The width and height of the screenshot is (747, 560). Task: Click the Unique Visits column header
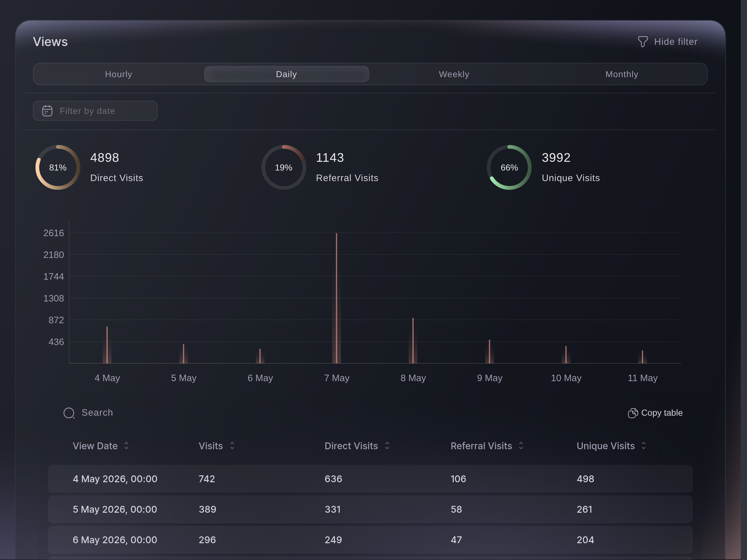pos(605,446)
